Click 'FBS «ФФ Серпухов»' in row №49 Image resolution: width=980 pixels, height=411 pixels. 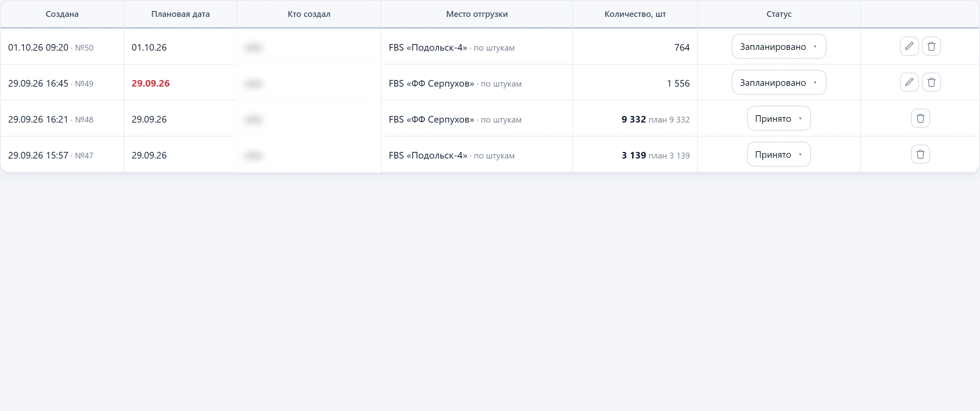pos(431,83)
